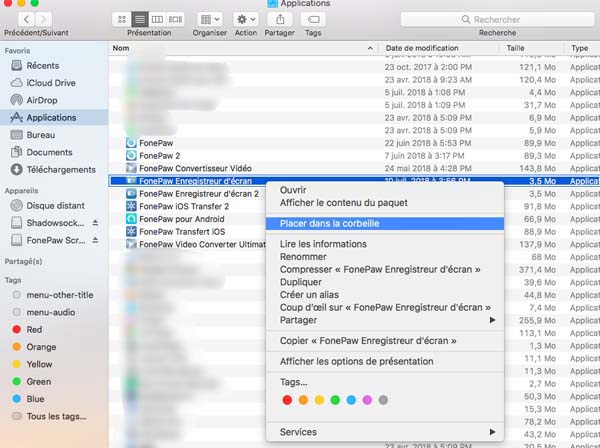Choose Lire les informations
This screenshot has width=600, height=448.
[385, 244]
